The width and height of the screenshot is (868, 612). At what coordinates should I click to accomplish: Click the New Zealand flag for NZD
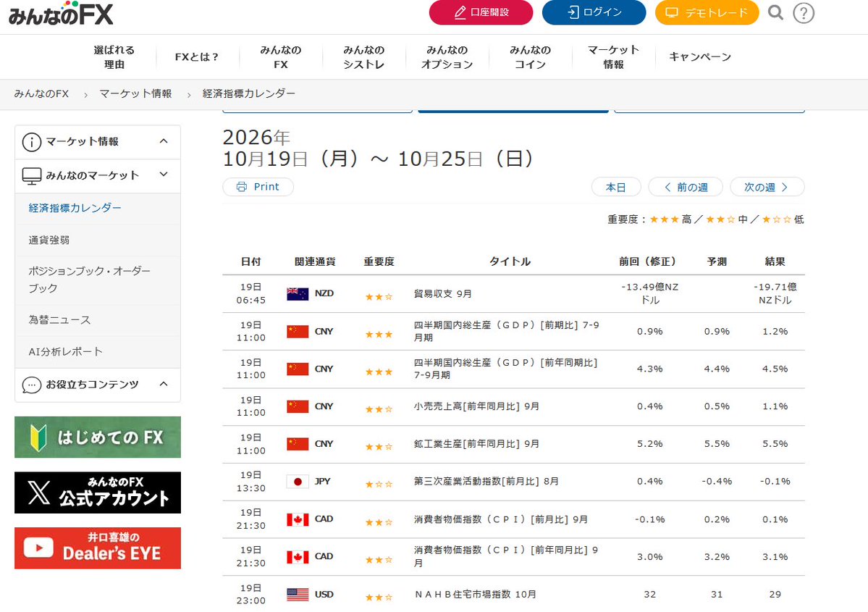[x=298, y=293]
